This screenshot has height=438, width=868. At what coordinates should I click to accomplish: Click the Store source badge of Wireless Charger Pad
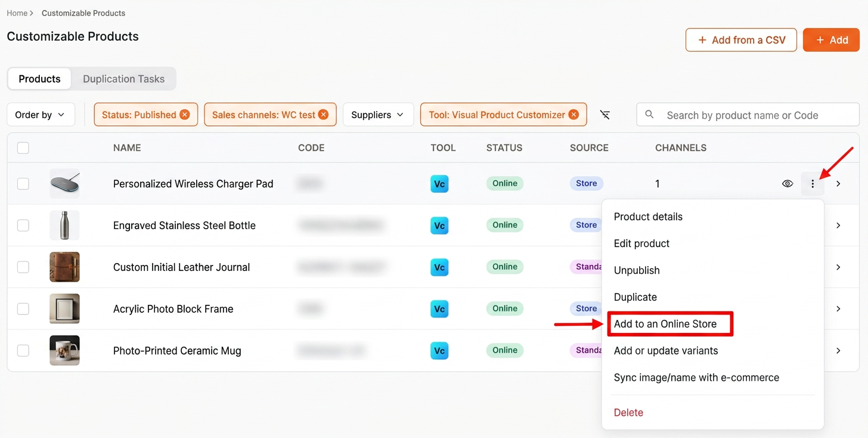click(x=587, y=183)
